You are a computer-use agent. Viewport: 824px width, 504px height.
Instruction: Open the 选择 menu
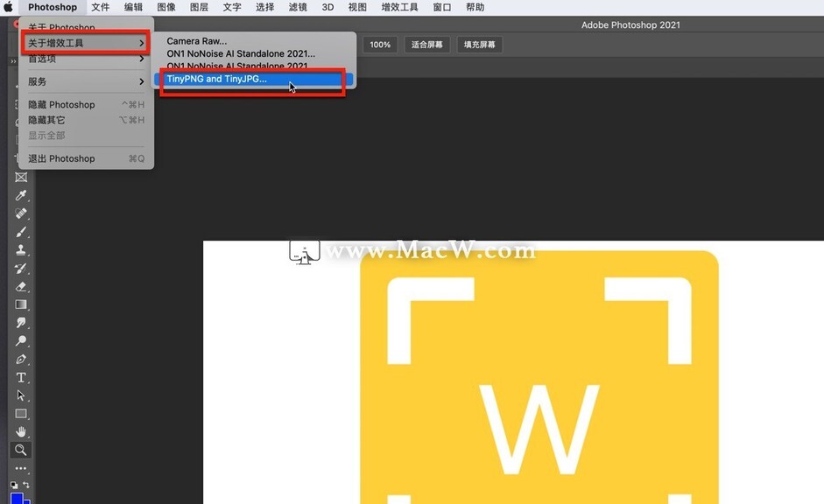pos(264,7)
